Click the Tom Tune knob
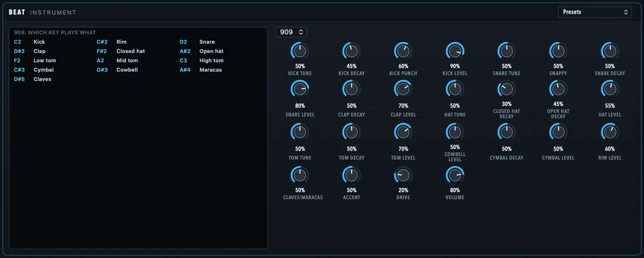The width and height of the screenshot is (644, 258). click(300, 132)
